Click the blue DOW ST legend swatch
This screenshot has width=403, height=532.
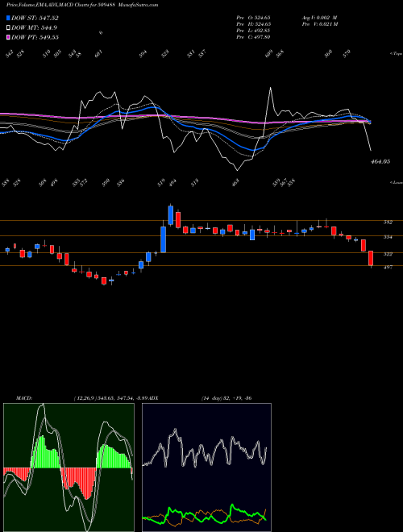[x=8, y=18]
